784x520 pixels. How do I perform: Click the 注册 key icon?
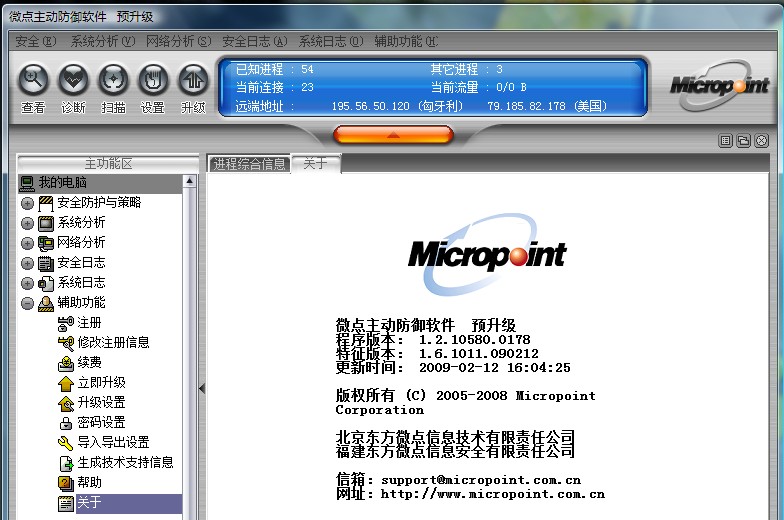(66, 324)
